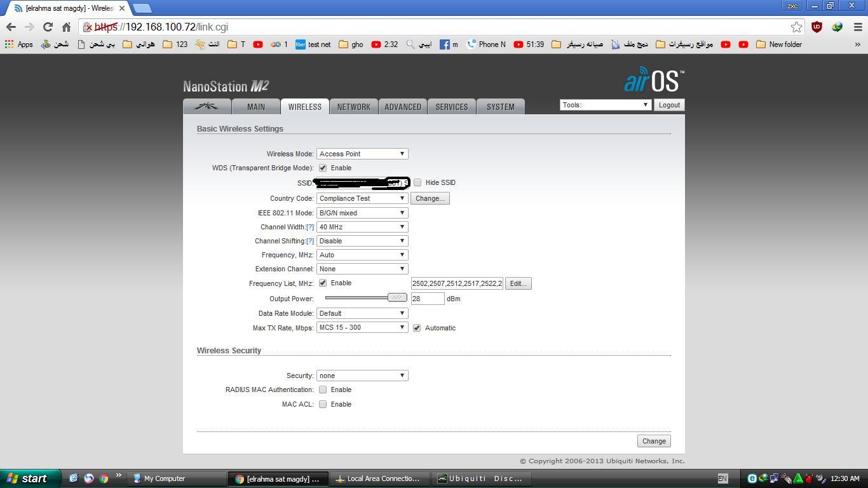Launch Chrome from quick launch

(104, 478)
